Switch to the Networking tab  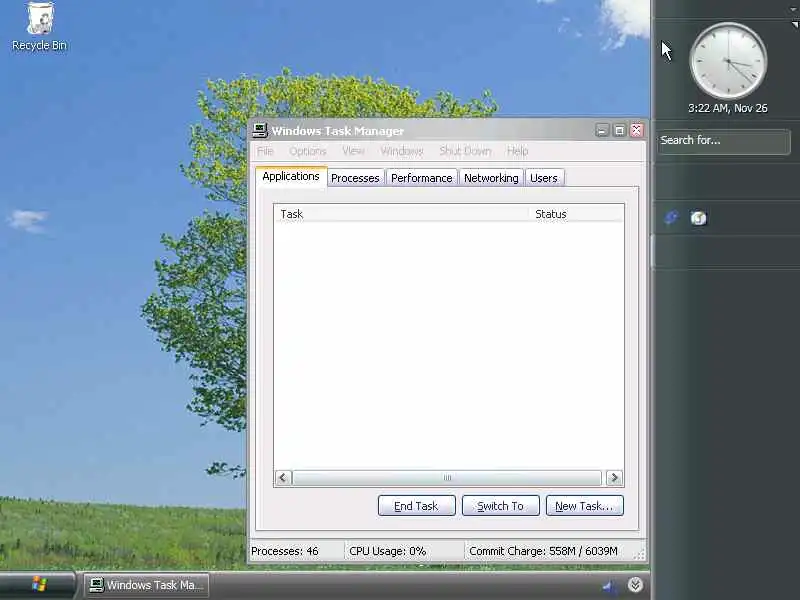(x=491, y=178)
